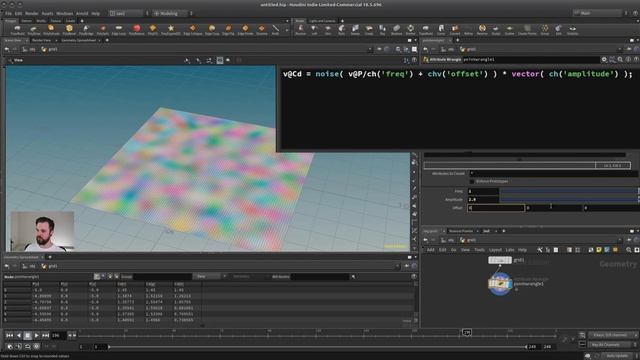Open the Render menu
This screenshot has width=640, height=360.
pyautogui.click(x=31, y=13)
